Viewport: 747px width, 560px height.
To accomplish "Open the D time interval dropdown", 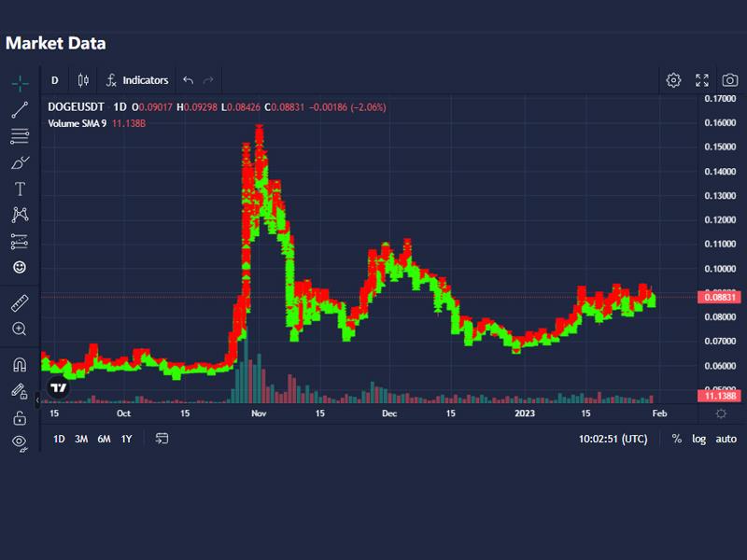I will [x=54, y=80].
